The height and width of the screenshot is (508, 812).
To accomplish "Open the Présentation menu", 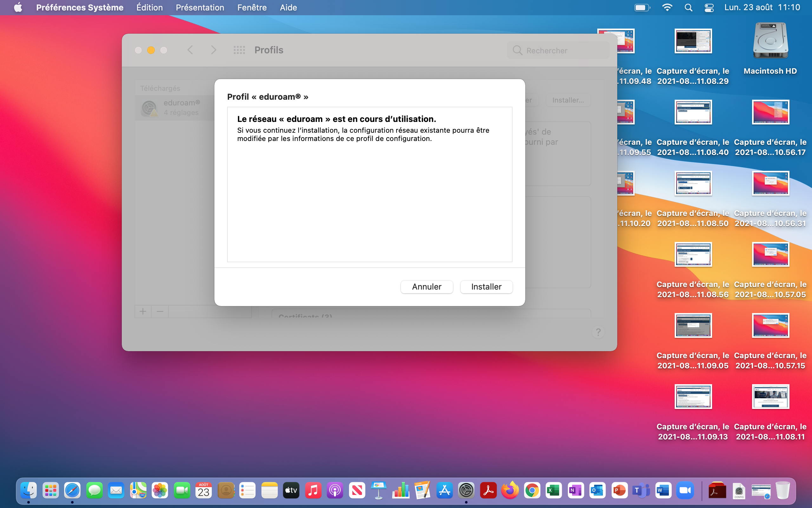I will tap(200, 7).
